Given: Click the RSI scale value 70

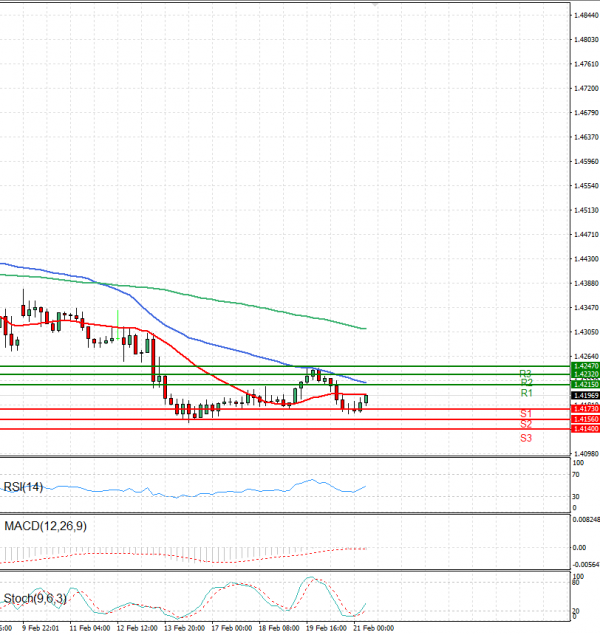Looking at the screenshot, I should point(576,475).
